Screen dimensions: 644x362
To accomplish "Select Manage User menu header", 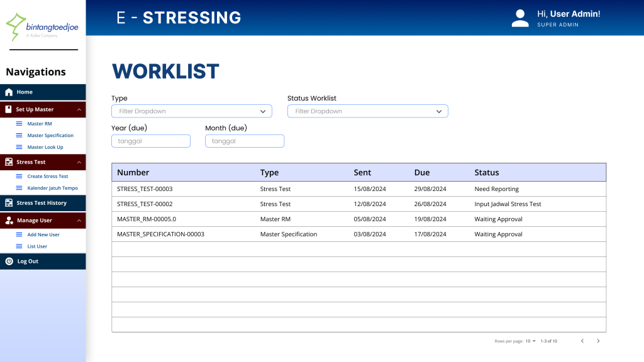I will 43,221.
